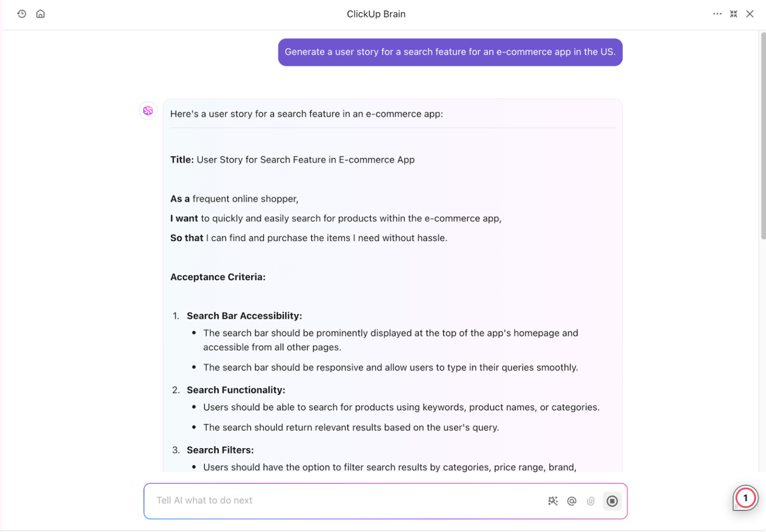Click the notification badge showing 1
Viewport: 766px width, 532px height.
(745, 498)
